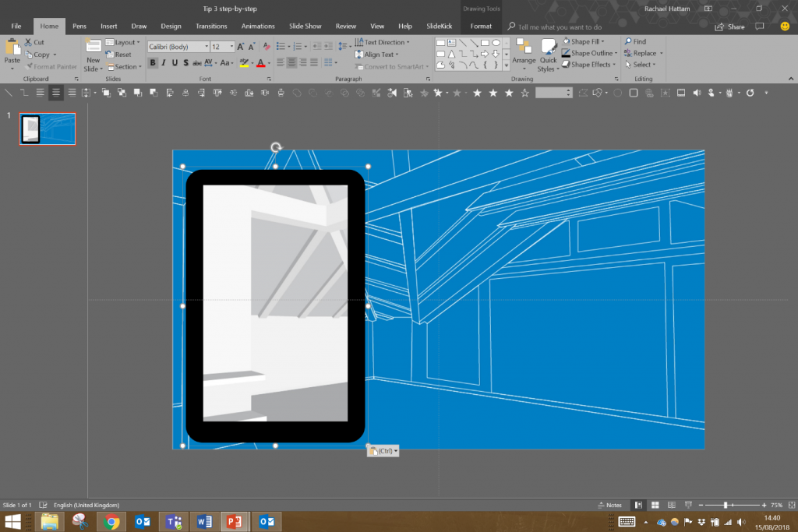The image size is (798, 532).
Task: Open the Shape Outline dropdown arrow
Action: pyautogui.click(x=617, y=53)
